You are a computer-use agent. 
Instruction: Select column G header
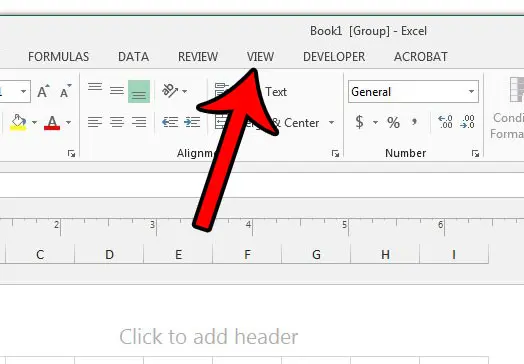pos(316,254)
